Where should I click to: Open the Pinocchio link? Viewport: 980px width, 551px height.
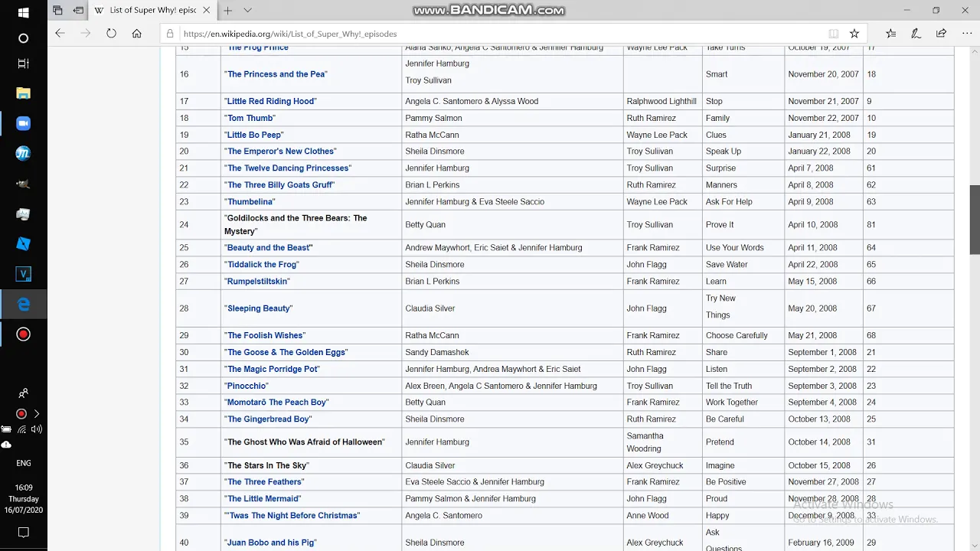[247, 386]
